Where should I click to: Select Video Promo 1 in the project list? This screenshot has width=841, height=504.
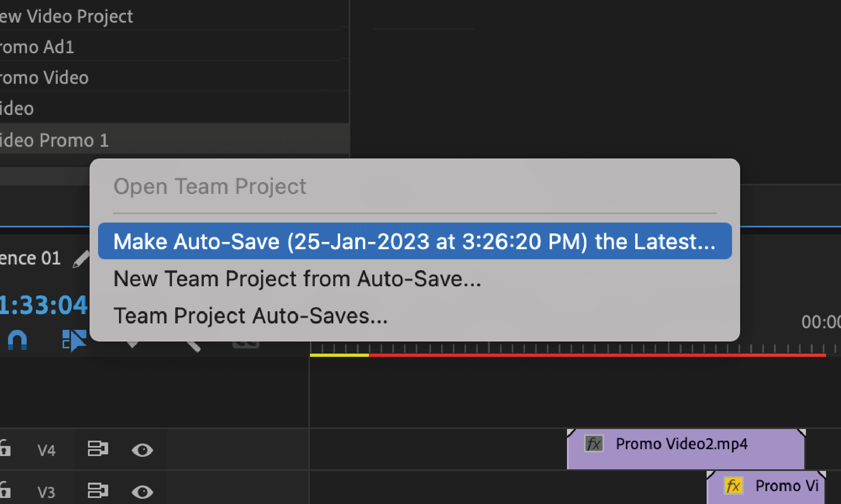coord(54,140)
